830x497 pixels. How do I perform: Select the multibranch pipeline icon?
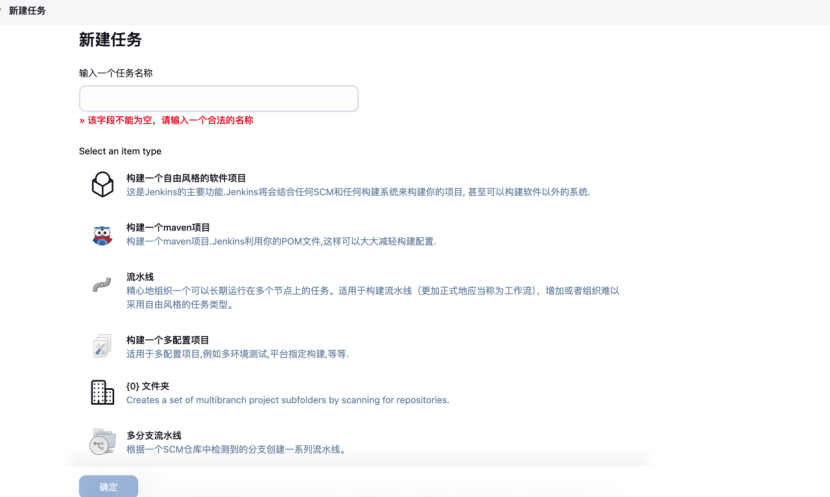pos(102,441)
